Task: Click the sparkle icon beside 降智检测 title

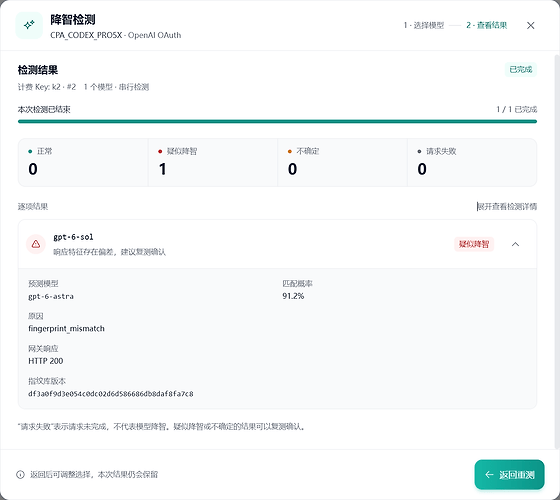Action: click(x=29, y=25)
